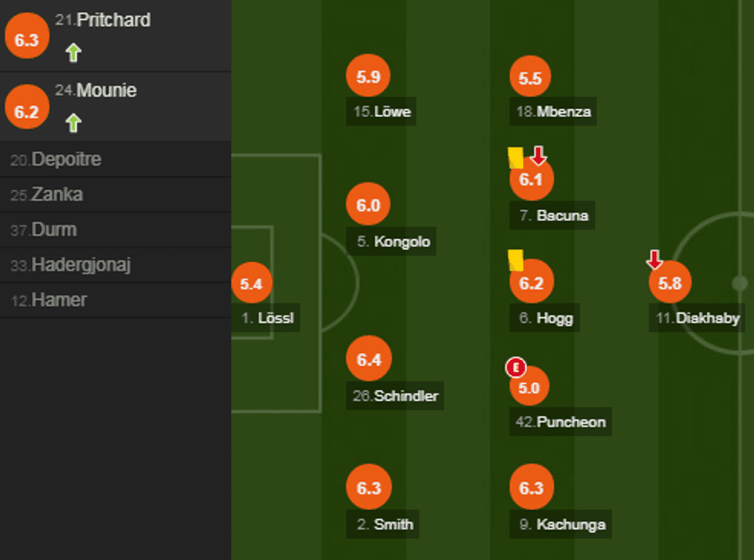Select goalkeeper Hamer on the bench
The image size is (754, 560).
pyautogui.click(x=58, y=300)
